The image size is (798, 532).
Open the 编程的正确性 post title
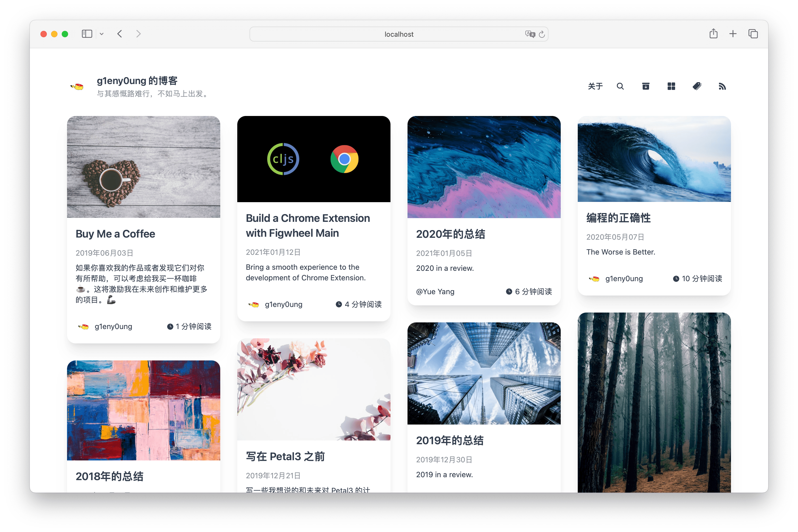pyautogui.click(x=618, y=218)
